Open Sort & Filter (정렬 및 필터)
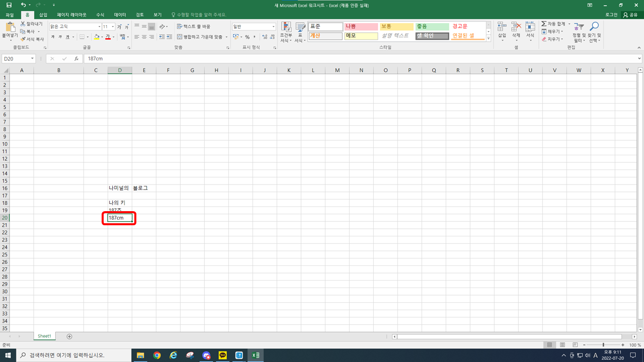 (x=579, y=32)
